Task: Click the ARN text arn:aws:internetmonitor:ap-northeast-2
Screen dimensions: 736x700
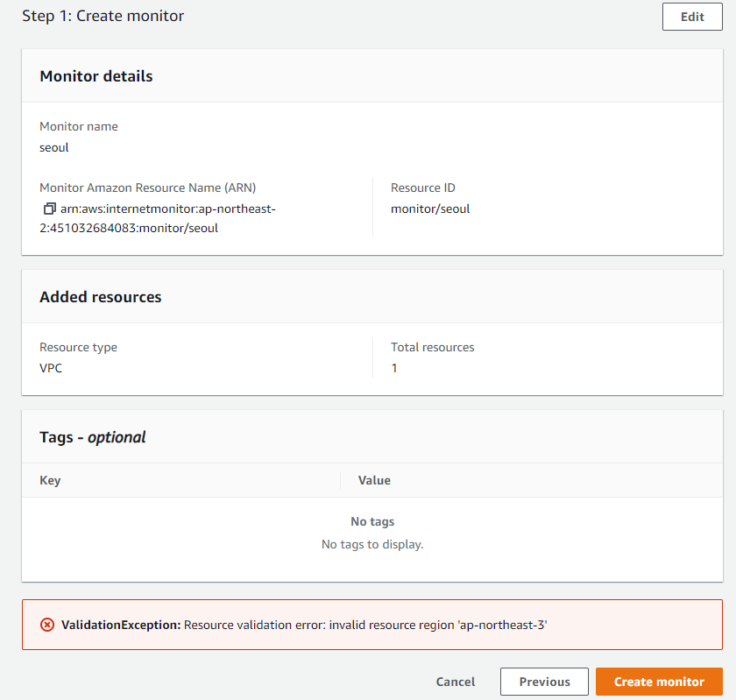Action: [x=158, y=218]
